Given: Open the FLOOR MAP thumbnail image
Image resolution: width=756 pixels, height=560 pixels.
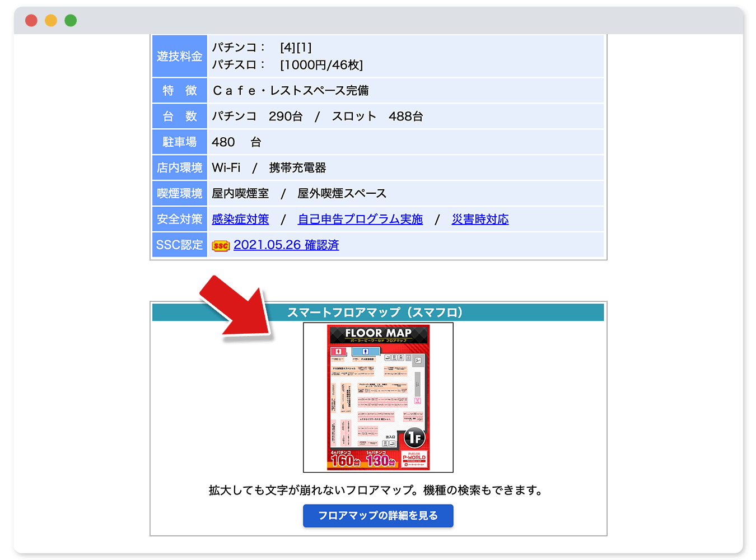Looking at the screenshot, I should (x=378, y=397).
